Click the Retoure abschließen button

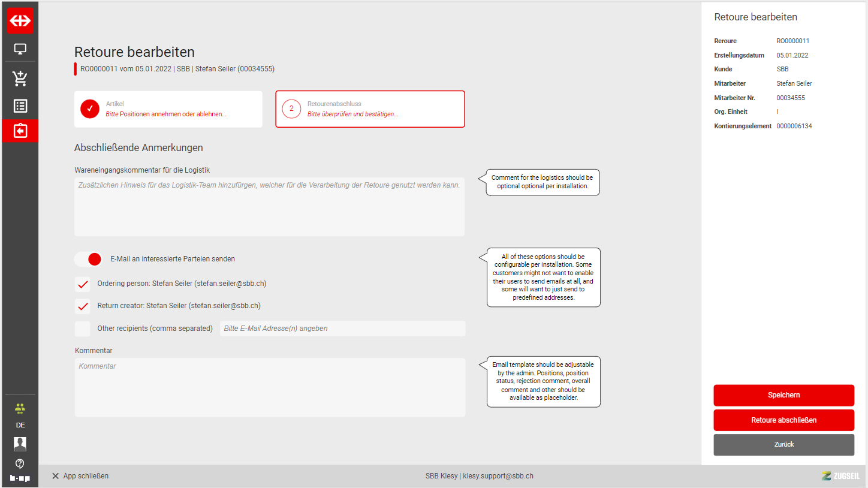783,420
